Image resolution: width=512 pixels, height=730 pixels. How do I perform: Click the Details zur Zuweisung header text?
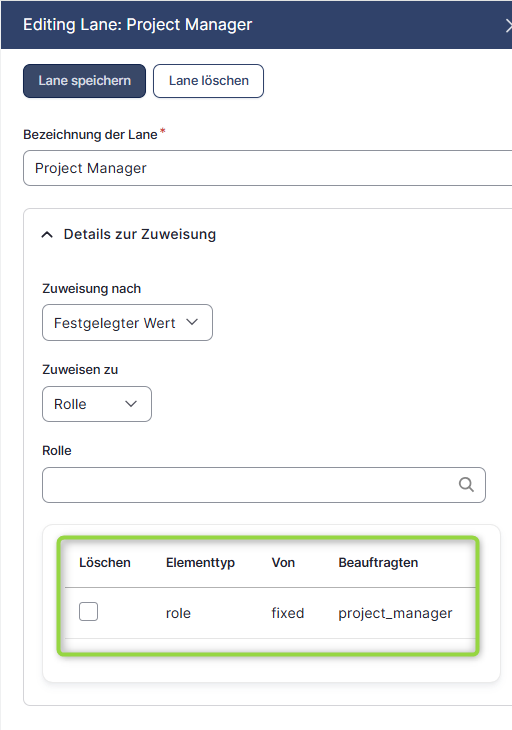140,234
